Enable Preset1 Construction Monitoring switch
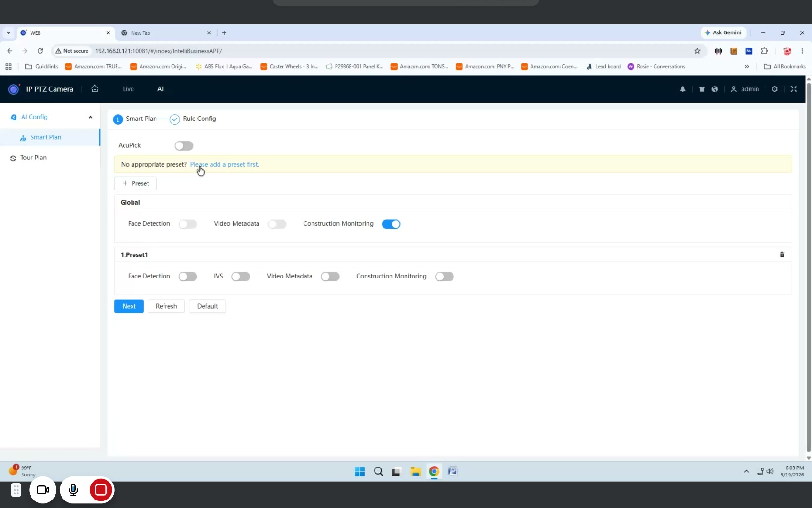The height and width of the screenshot is (508, 812). [x=445, y=277]
